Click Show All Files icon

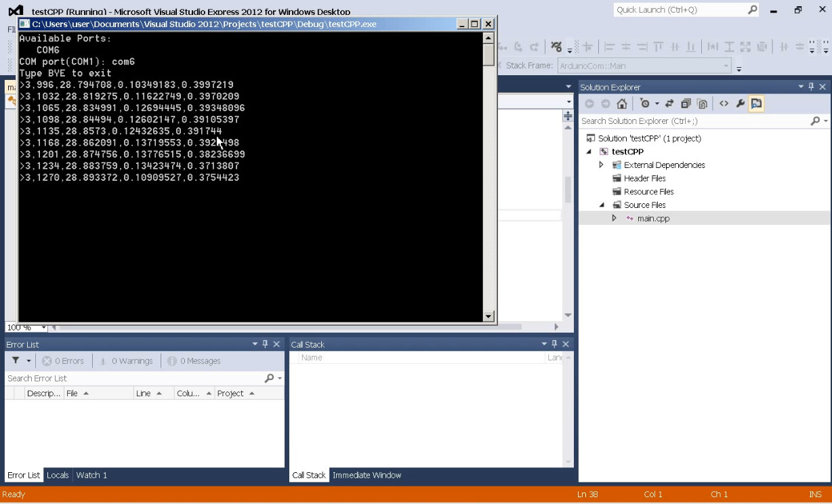click(x=702, y=104)
